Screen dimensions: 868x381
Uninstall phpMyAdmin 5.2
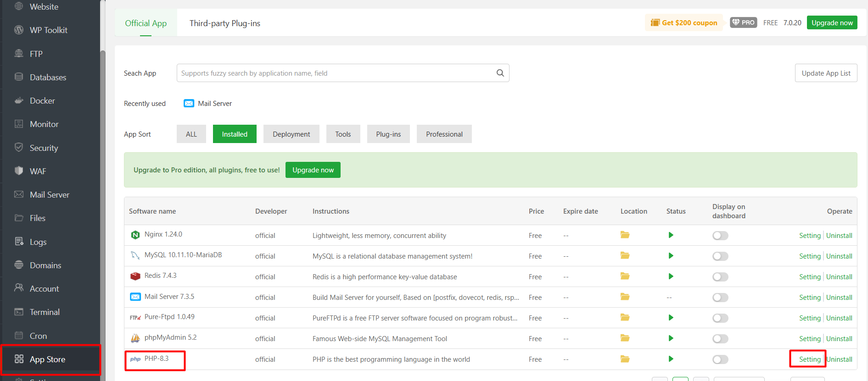coord(839,339)
